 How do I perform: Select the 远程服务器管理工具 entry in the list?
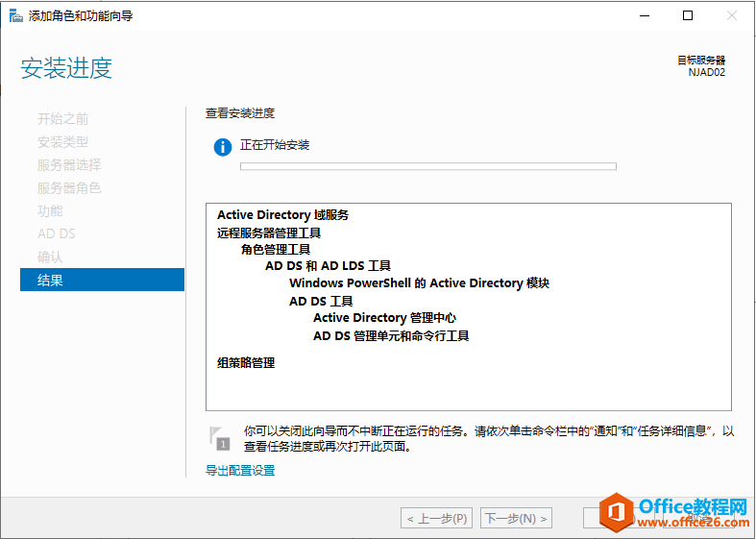[269, 233]
